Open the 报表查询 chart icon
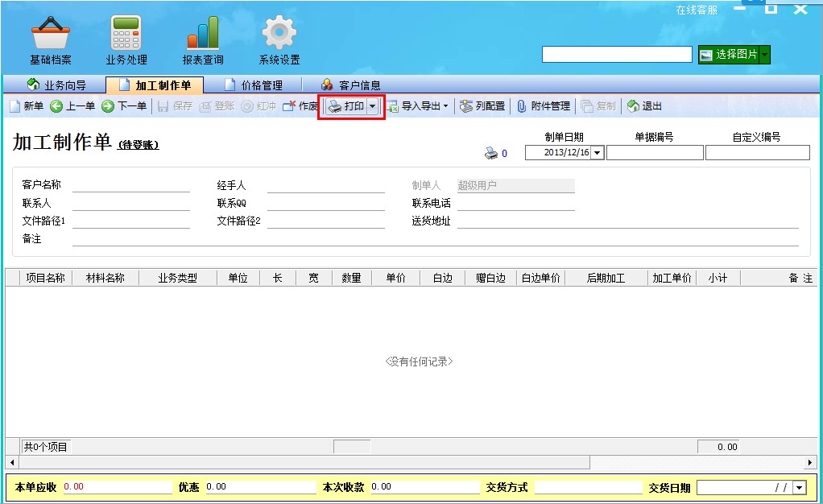The height and width of the screenshot is (504, 823). coord(201,32)
